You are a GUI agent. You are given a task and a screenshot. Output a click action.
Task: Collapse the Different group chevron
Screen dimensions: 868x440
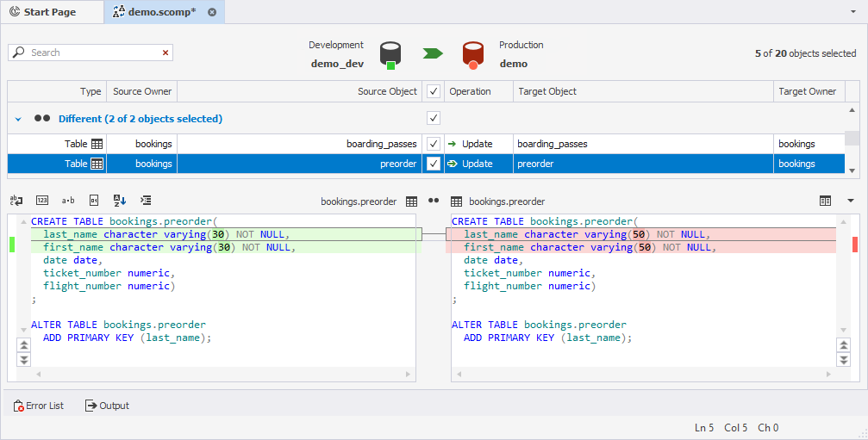[x=18, y=119]
